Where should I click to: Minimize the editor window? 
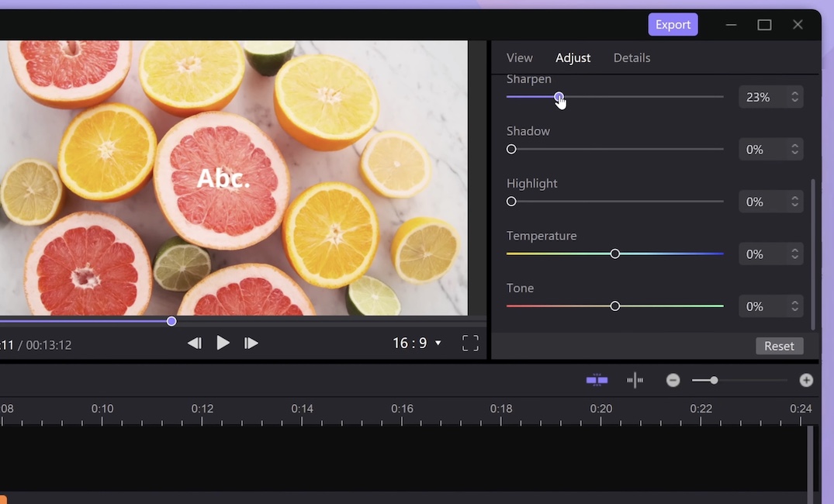click(732, 25)
